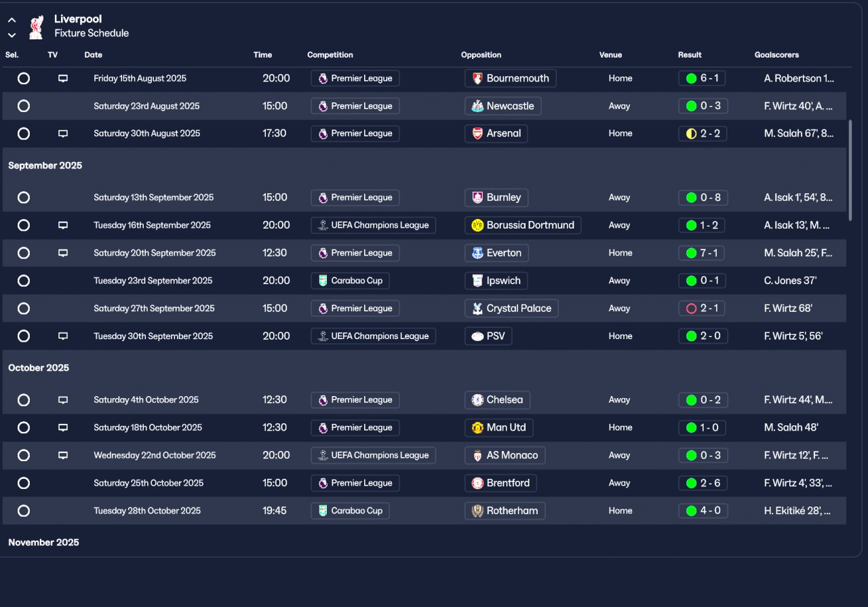Screen dimensions: 868x607
Task: Click the half-yellow draw indicator for Arsenal match
Action: [x=692, y=134]
